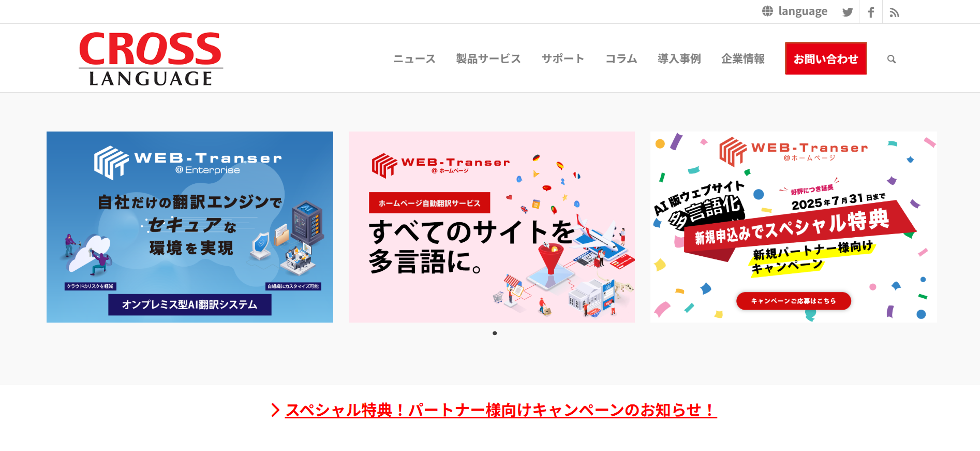Click キャンペーンご応募はこちら button in banner
This screenshot has width=980, height=451.
794,301
